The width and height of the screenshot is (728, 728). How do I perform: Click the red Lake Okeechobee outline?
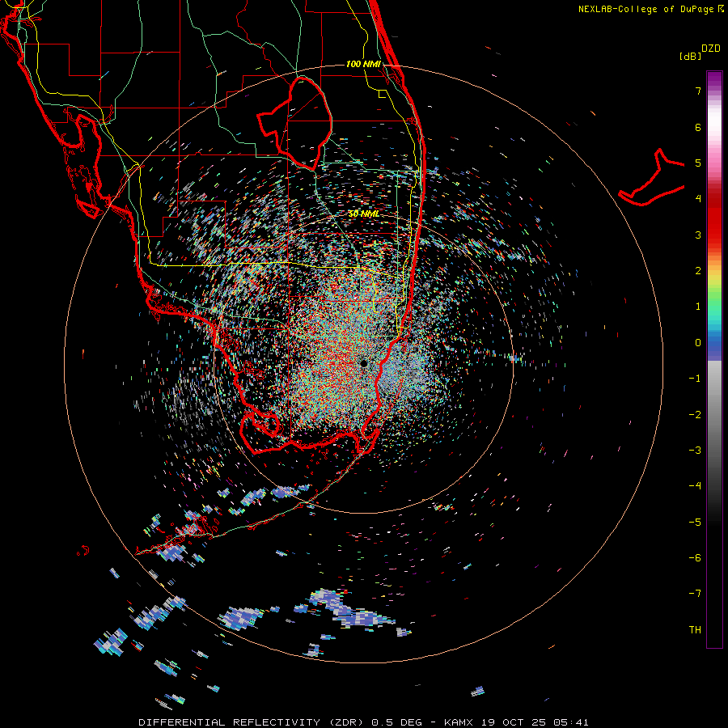(x=294, y=123)
